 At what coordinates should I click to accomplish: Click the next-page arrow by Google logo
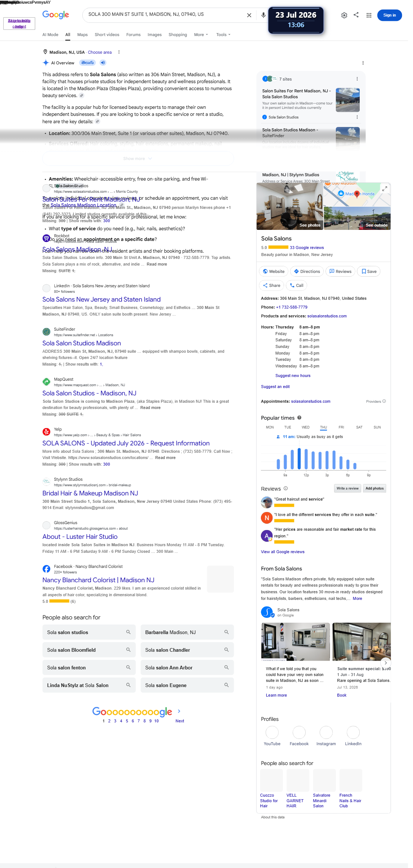pyautogui.click(x=179, y=711)
